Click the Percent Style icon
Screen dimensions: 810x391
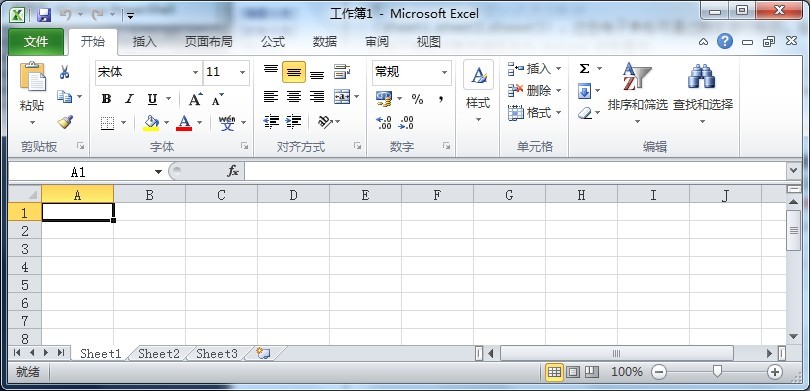(x=417, y=99)
